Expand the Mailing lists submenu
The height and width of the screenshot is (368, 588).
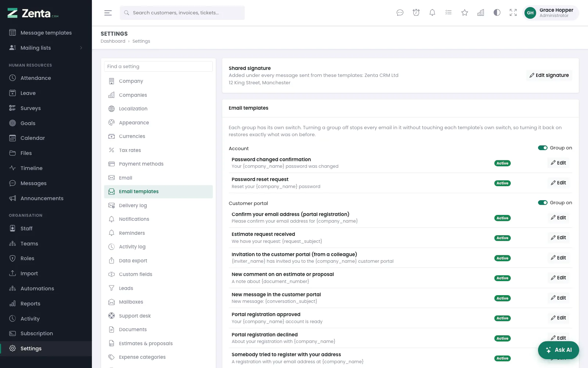point(46,48)
